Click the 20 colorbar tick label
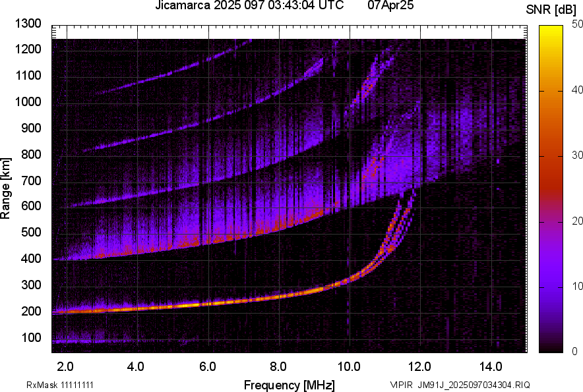The height and width of the screenshot is (392, 583). [578, 221]
